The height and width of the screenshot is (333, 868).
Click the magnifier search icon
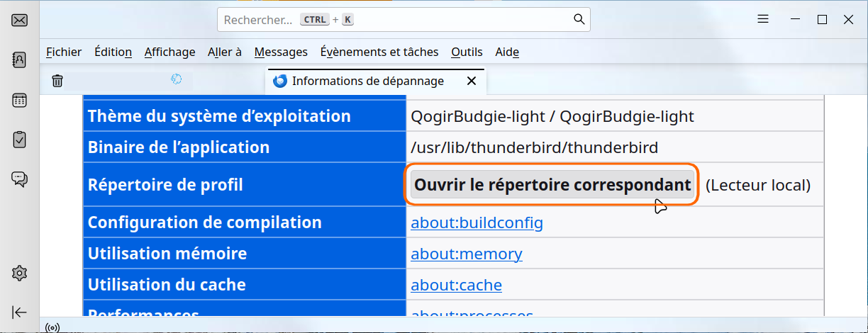coord(579,19)
